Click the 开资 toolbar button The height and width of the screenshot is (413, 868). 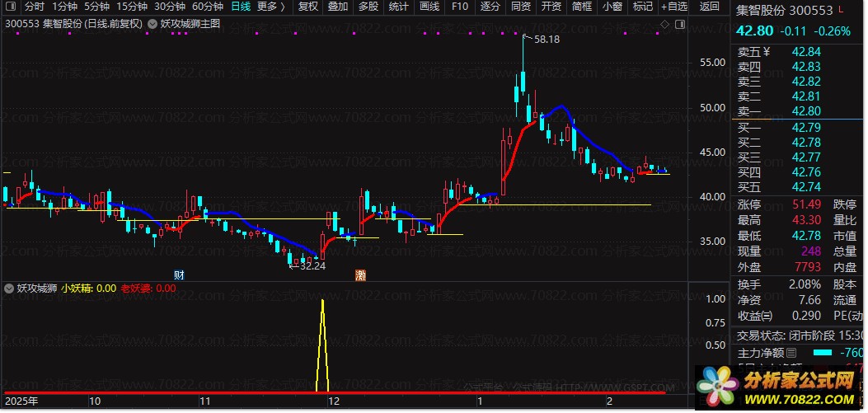[551, 7]
